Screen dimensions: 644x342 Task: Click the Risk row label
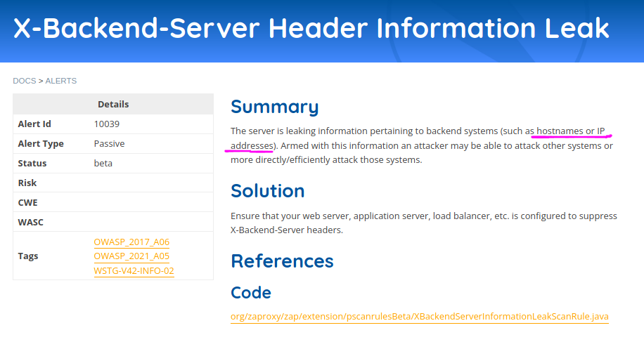(27, 183)
